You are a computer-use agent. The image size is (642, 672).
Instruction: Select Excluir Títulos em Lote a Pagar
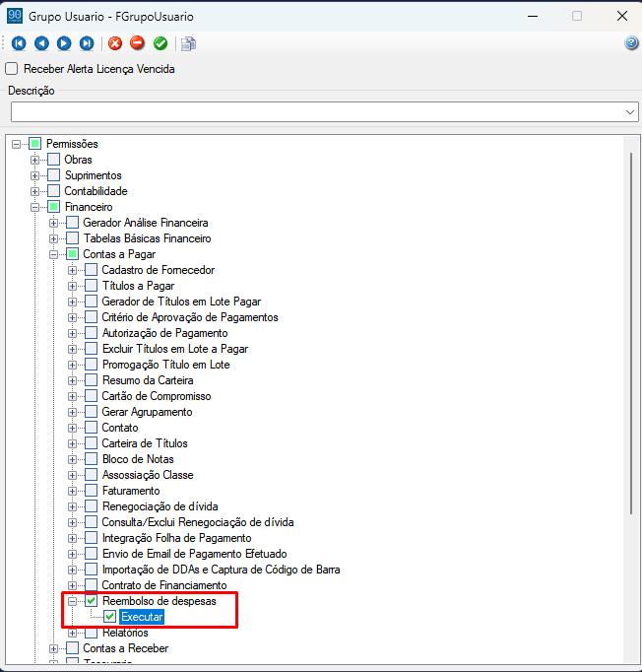coord(174,349)
